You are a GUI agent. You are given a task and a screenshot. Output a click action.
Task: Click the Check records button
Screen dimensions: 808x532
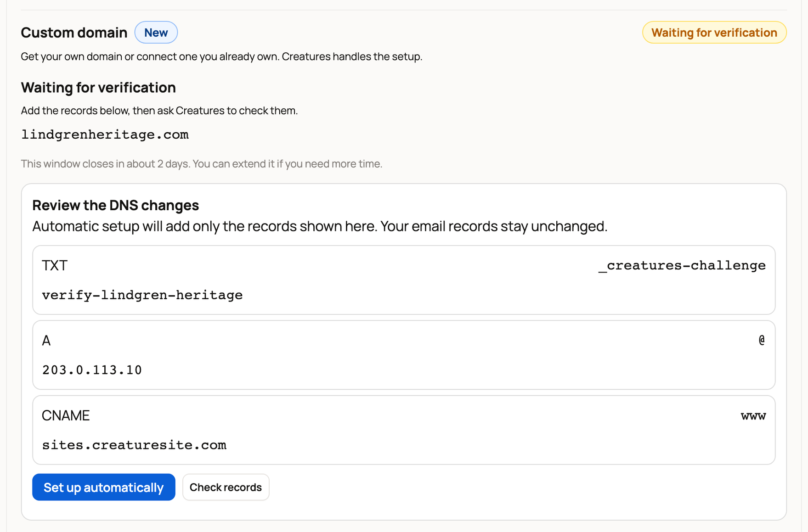(226, 487)
